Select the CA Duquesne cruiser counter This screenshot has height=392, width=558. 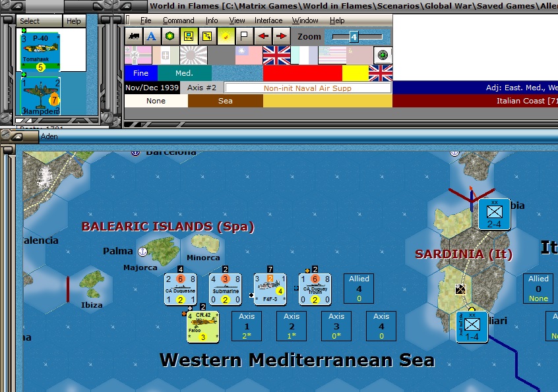tap(181, 289)
